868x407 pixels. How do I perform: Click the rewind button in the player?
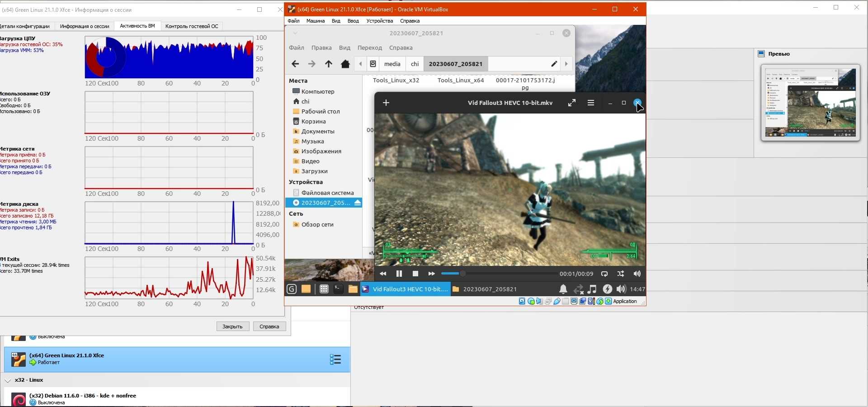click(x=383, y=274)
